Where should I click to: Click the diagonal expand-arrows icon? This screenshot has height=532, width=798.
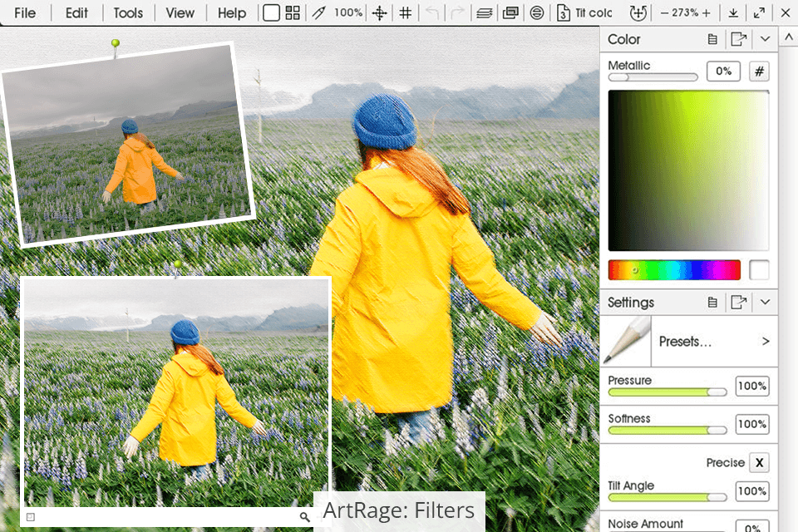[x=759, y=12]
